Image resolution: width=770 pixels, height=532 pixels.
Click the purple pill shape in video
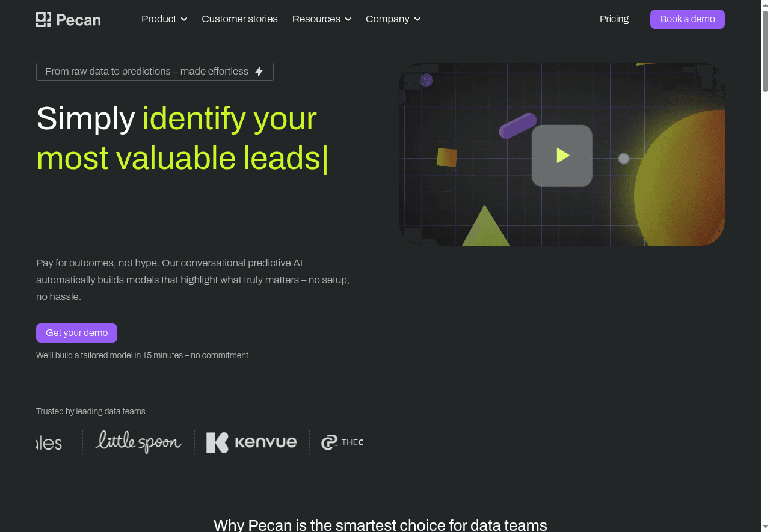tap(517, 126)
